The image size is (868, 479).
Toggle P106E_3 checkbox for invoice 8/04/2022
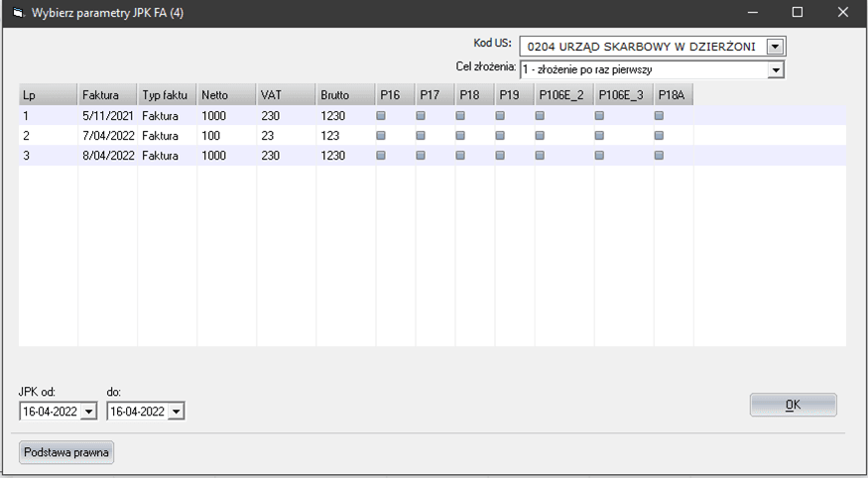[599, 156]
